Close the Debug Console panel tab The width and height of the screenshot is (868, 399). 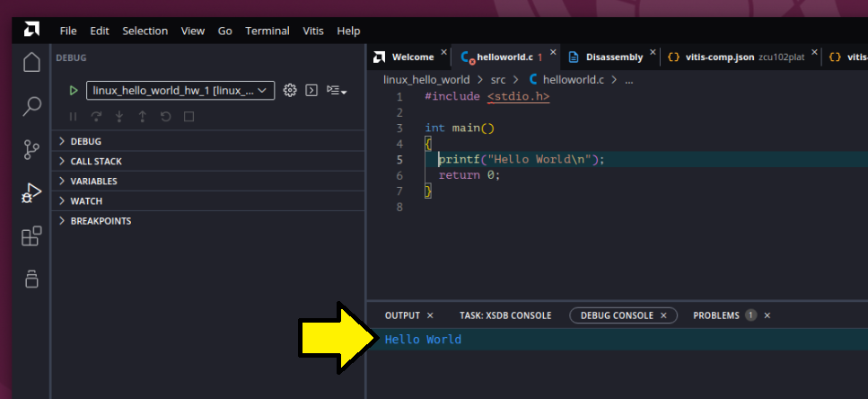coord(664,315)
